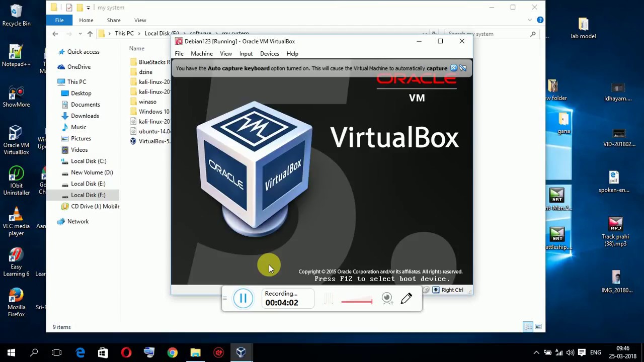644x362 pixels.
Task: Open the VirtualBox Input menu
Action: [x=246, y=54]
